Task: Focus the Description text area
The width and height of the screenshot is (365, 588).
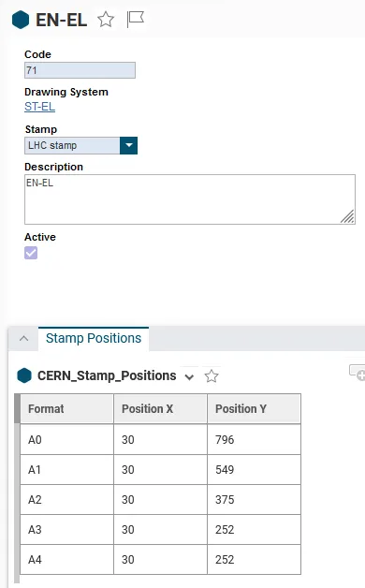Action: click(x=190, y=199)
